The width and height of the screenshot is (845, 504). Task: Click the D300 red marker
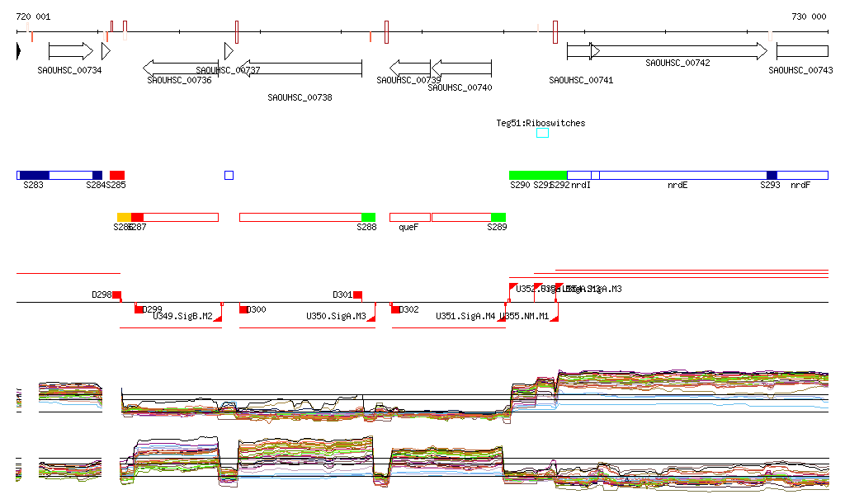[x=243, y=309]
